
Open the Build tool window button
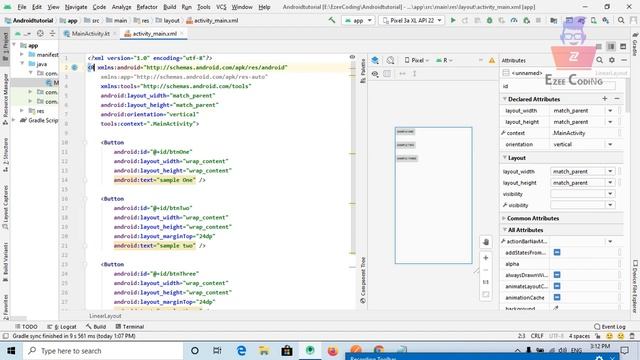pyautogui.click(x=96, y=327)
